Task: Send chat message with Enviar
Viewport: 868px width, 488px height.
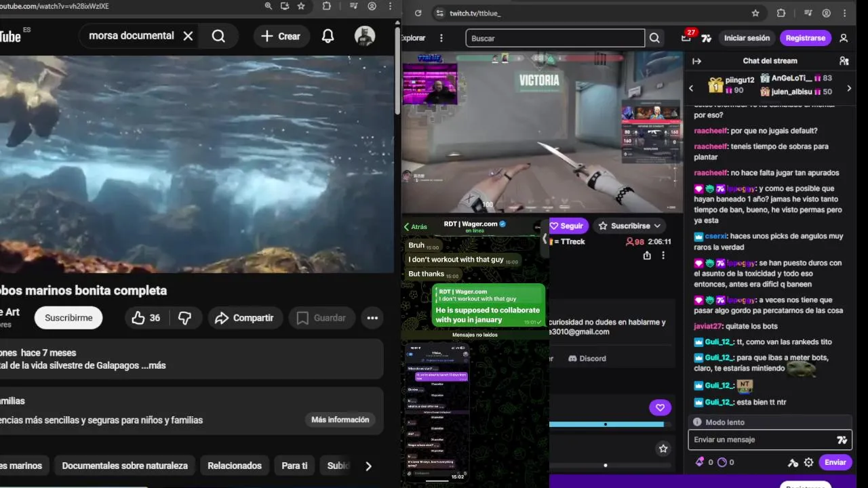Action: click(835, 462)
